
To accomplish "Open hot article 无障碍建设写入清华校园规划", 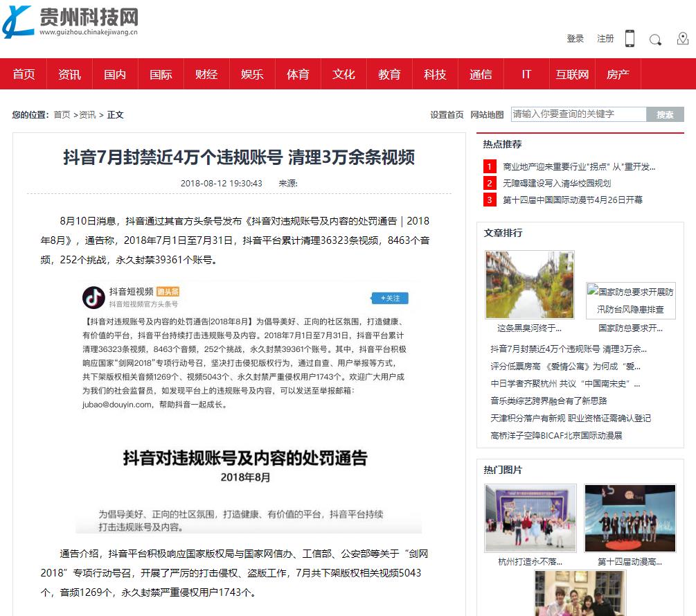I will [557, 184].
